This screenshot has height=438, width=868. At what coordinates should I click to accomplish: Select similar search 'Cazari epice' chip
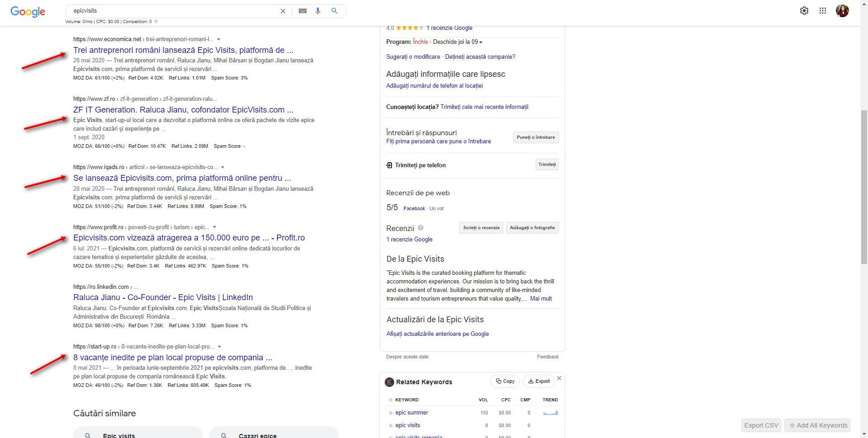274,432
